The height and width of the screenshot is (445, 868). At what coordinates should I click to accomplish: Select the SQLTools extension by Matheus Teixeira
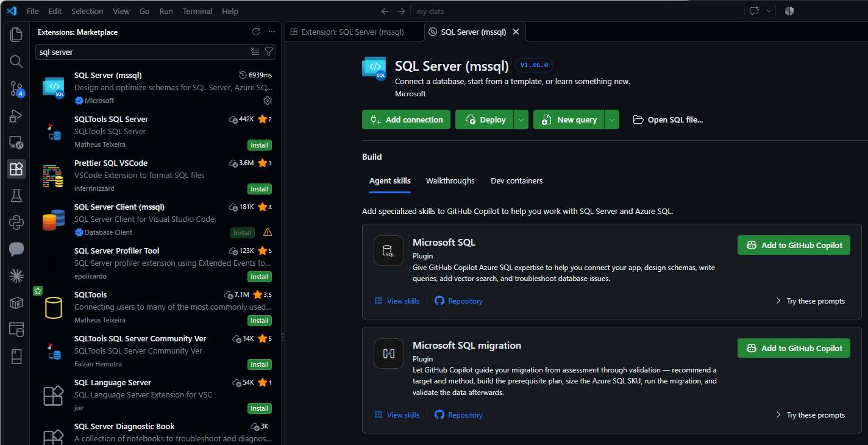[157, 307]
